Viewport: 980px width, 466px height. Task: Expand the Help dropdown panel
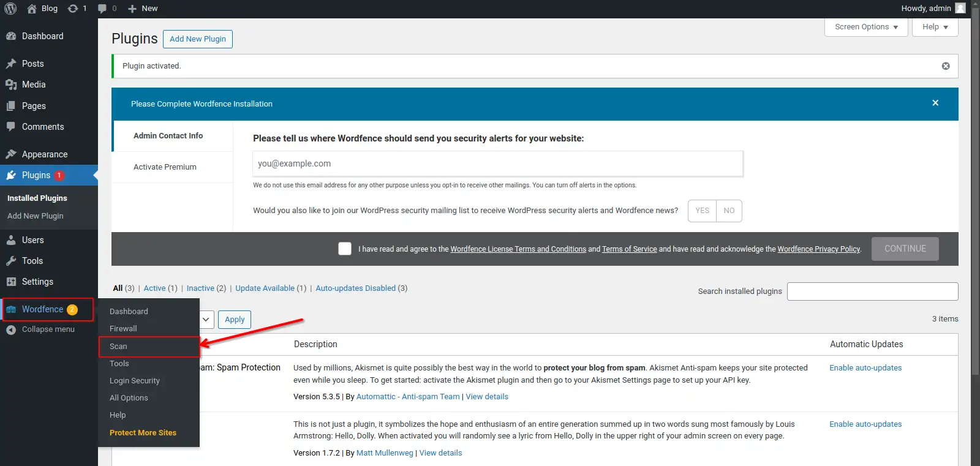[x=935, y=27]
